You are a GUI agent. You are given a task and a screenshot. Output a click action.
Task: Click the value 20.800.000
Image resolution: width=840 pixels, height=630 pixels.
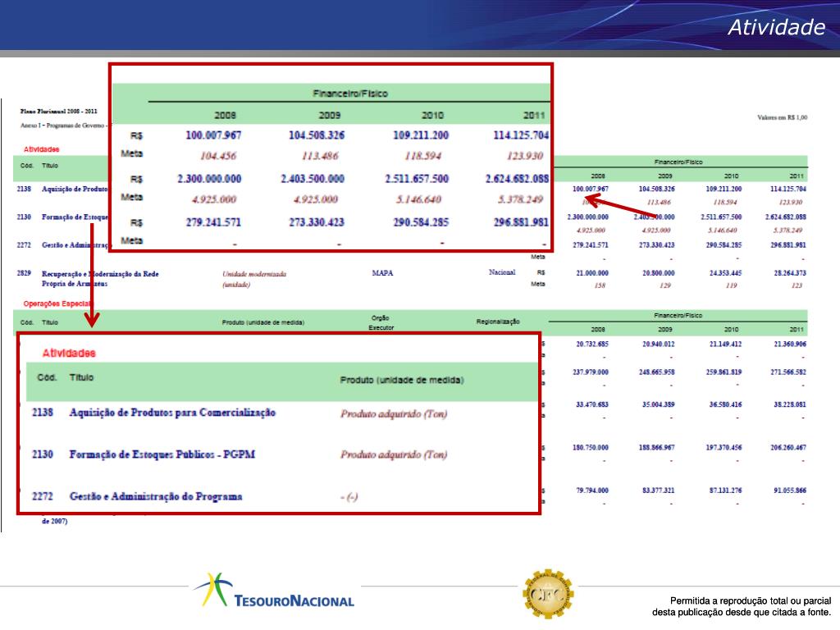659,273
